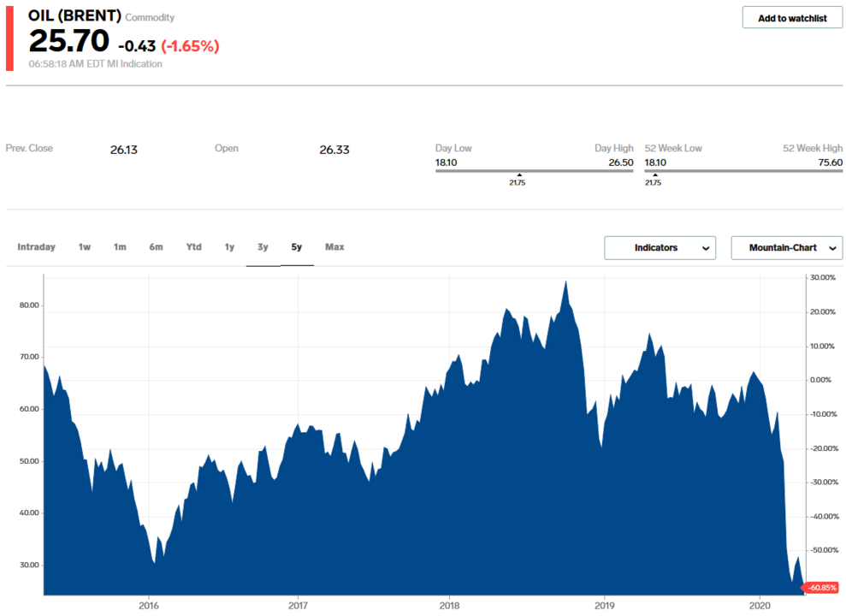Viewport: 846px width, 616px height.
Task: Click the 2017 x-axis label
Action: [x=298, y=605]
